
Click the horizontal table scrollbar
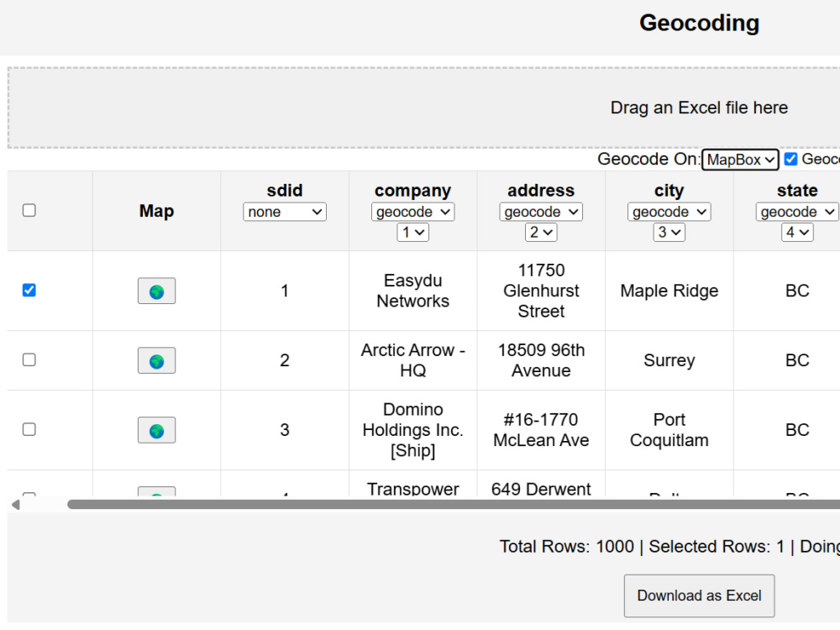tap(454, 505)
